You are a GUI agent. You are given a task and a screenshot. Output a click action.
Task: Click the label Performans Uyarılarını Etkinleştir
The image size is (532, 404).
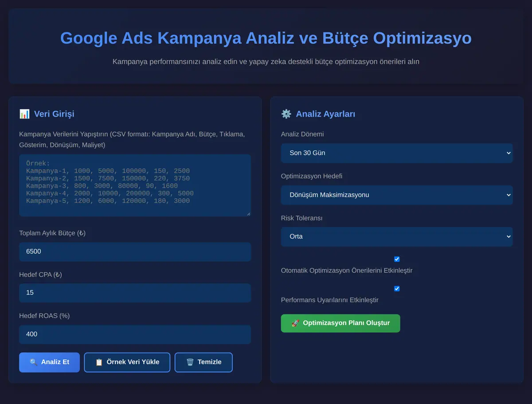coord(330,300)
